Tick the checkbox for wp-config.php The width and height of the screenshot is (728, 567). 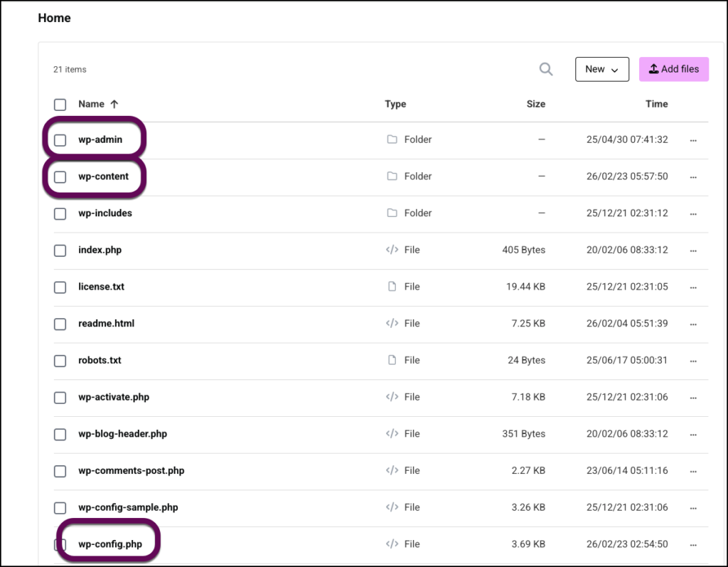tap(60, 544)
